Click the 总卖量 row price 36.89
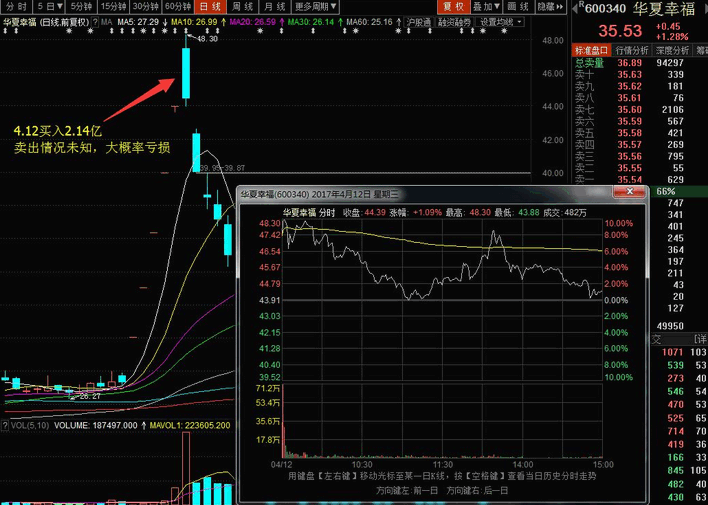708x505 pixels. click(x=629, y=63)
